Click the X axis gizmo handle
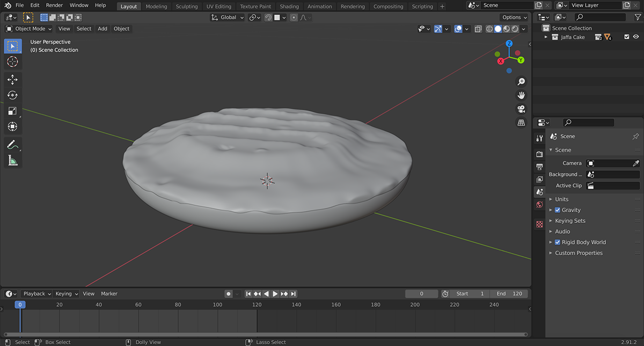The width and height of the screenshot is (644, 346). coord(501,61)
